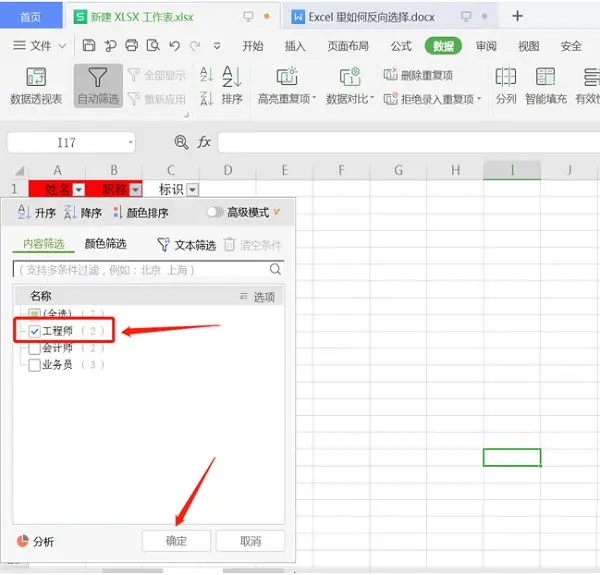Viewport: 600px width, 575px height.
Task: Click the Redo arrow icon
Action: click(195, 46)
